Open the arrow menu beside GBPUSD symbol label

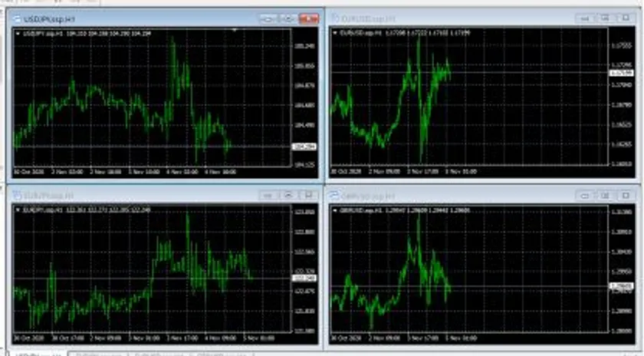[335, 210]
